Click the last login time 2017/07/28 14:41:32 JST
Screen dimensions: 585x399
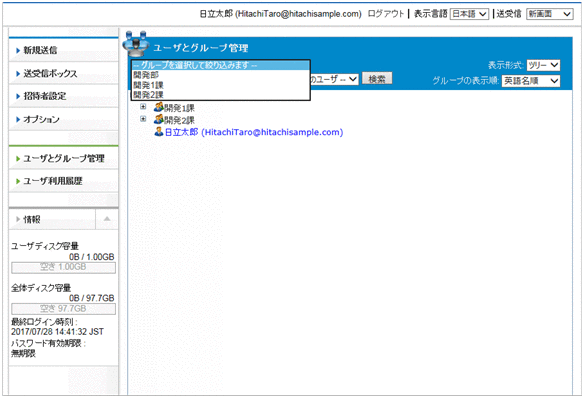(x=57, y=332)
